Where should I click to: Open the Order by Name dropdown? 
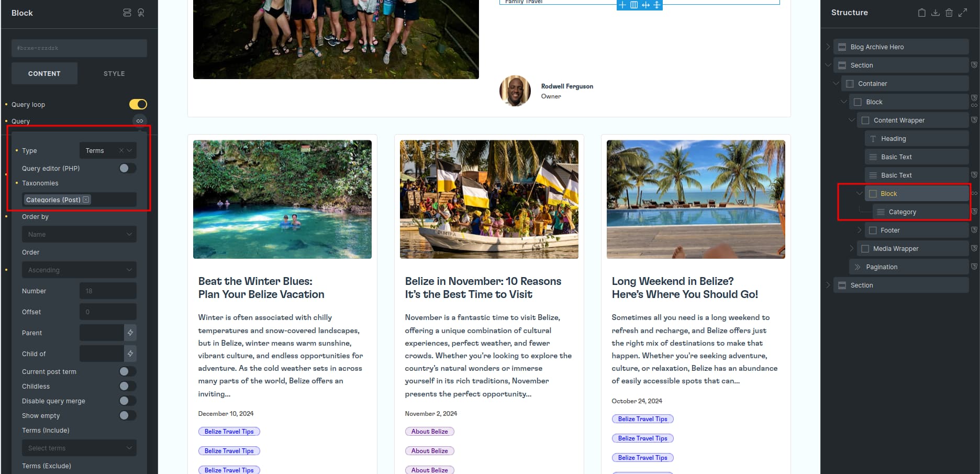tap(79, 234)
